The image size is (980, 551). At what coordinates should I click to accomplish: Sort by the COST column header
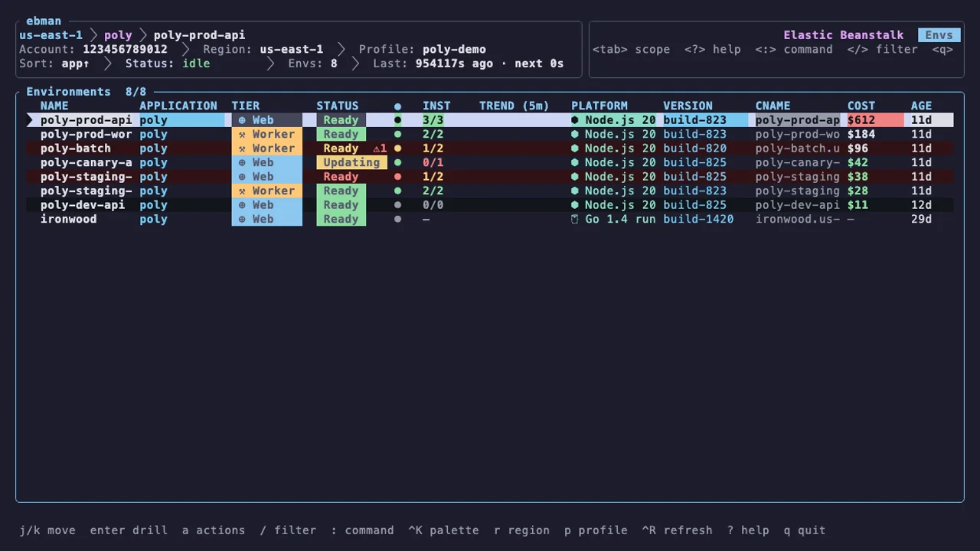click(861, 106)
